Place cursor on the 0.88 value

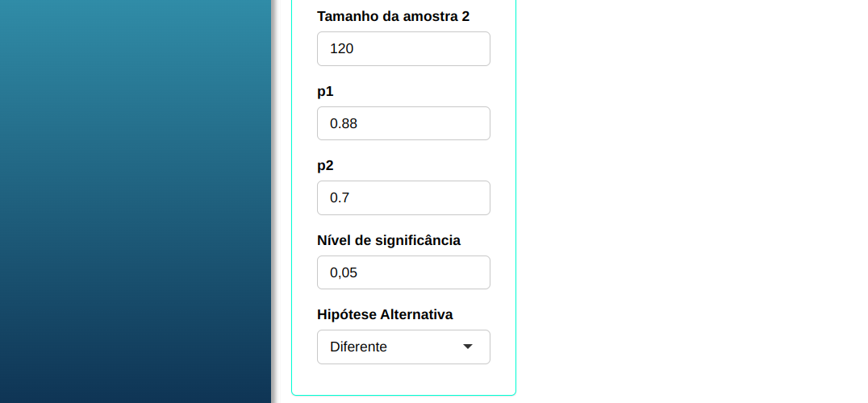click(x=344, y=123)
